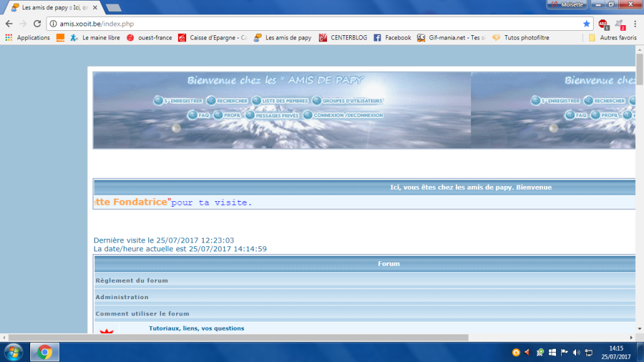
Task: Open the Tutoriaux, liens, vos questions forum
Action: pyautogui.click(x=196, y=328)
